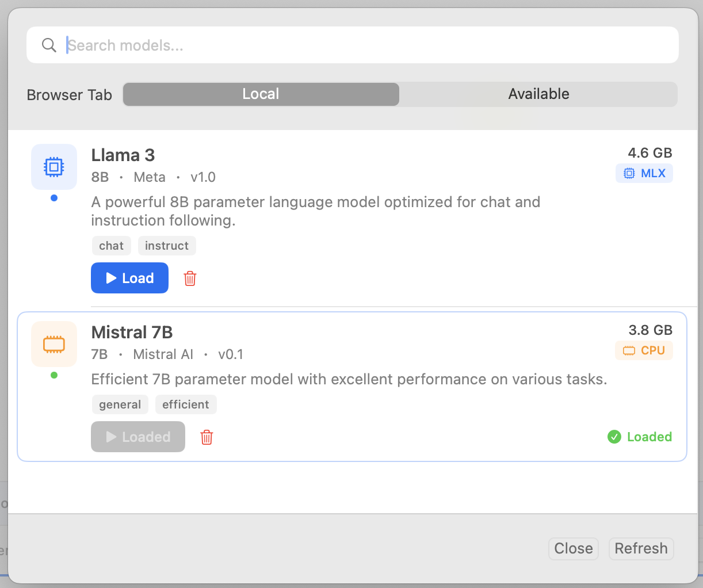Click the search magnifying glass icon
Screen dimensions: 703x588
coord(49,45)
